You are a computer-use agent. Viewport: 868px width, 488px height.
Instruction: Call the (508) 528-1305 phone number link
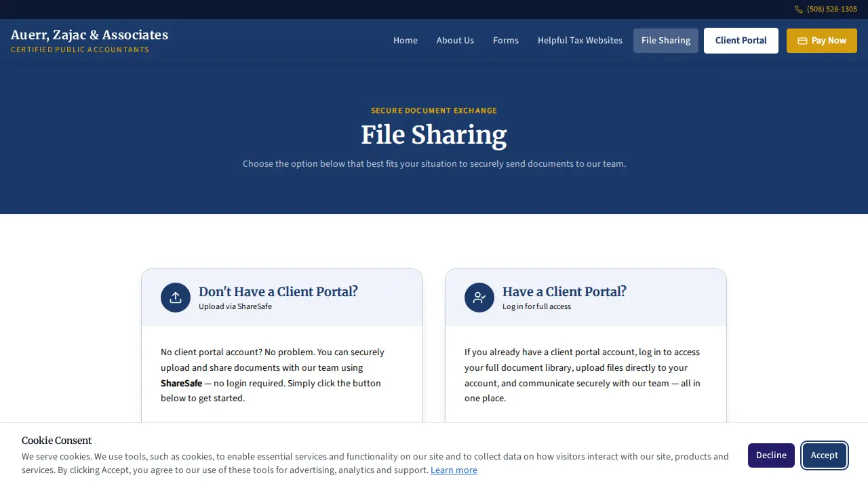tap(826, 9)
